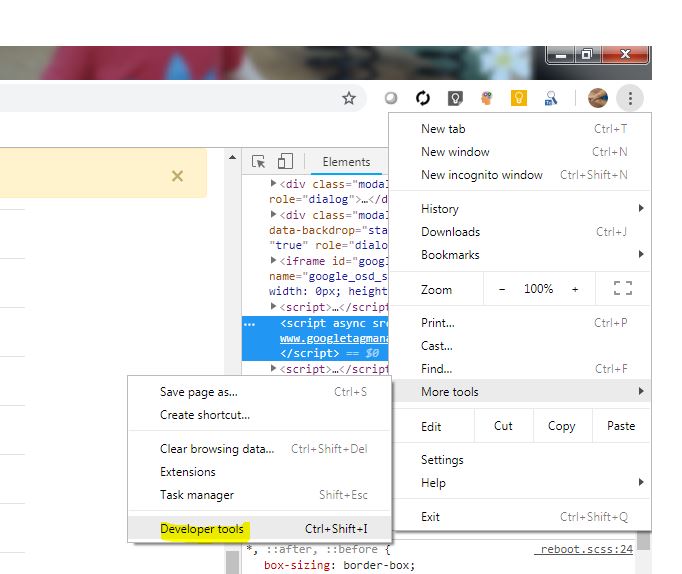
Task: Toggle the device toolbar icon
Action: pos(285,161)
